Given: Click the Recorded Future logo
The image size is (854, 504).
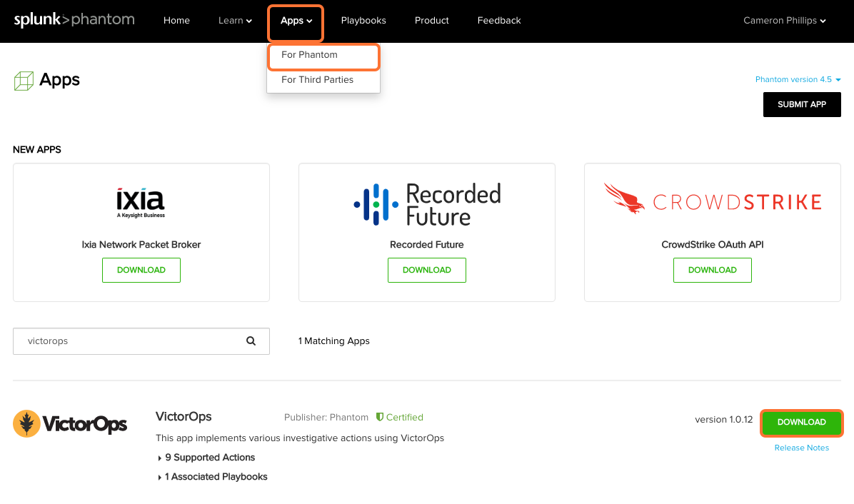Looking at the screenshot, I should pyautogui.click(x=426, y=203).
